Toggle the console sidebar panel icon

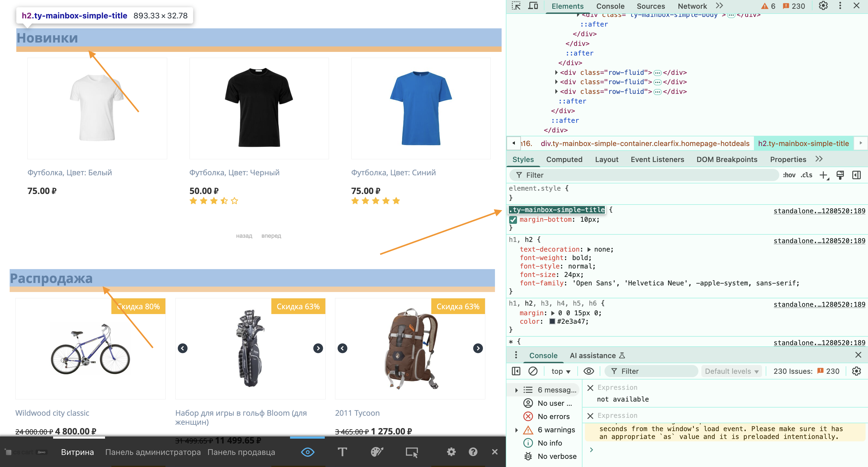pyautogui.click(x=516, y=371)
